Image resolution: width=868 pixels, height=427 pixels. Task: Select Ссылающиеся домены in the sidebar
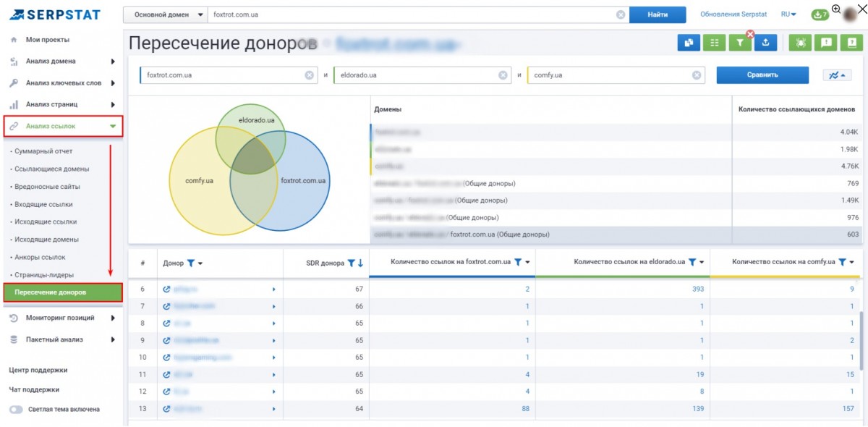point(52,169)
